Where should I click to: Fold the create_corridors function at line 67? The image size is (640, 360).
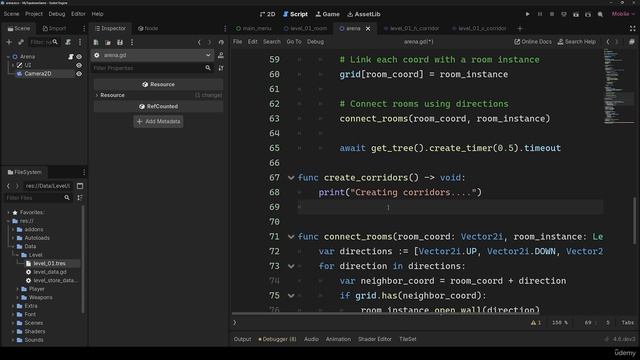coord(291,178)
